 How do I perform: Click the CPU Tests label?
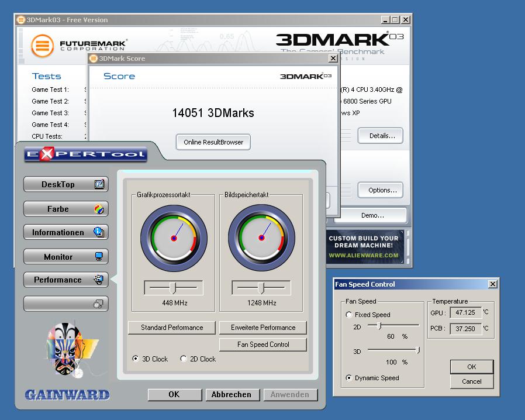(47, 136)
